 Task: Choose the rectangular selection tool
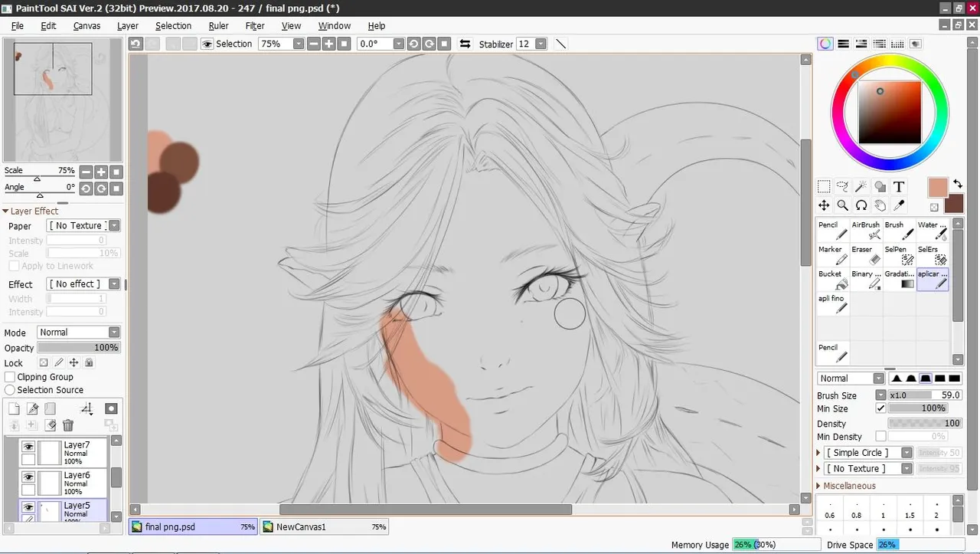(824, 186)
